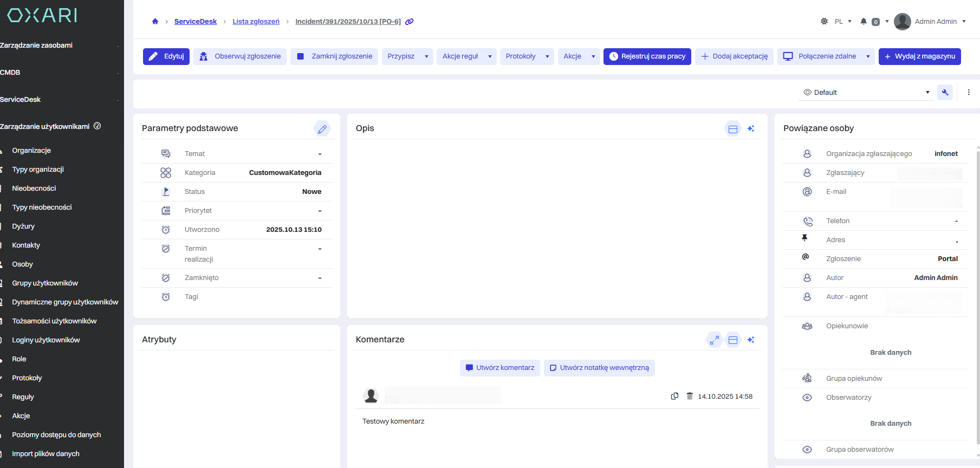Viewport: 980px width, 468px height.
Task: Copy the comment with the copy icon
Action: pos(674,396)
